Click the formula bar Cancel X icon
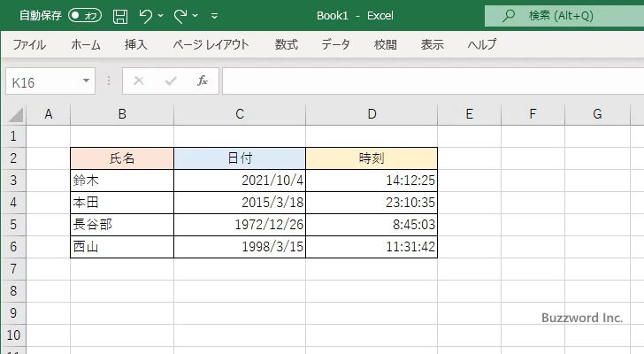This screenshot has width=644, height=354. click(138, 81)
